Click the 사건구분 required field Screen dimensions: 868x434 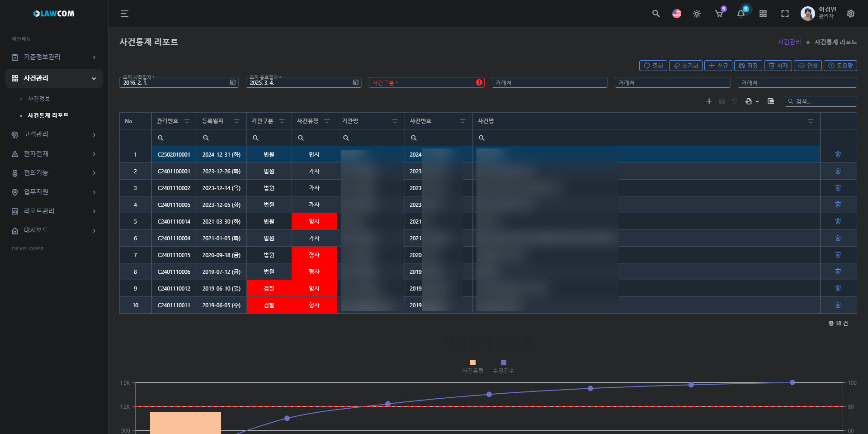pos(426,82)
